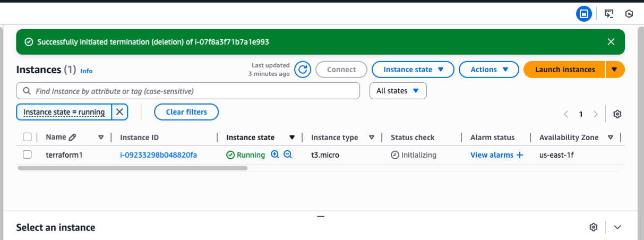Click the zoom-in filter icon beside Running
This screenshot has height=240, width=644.
[275, 155]
